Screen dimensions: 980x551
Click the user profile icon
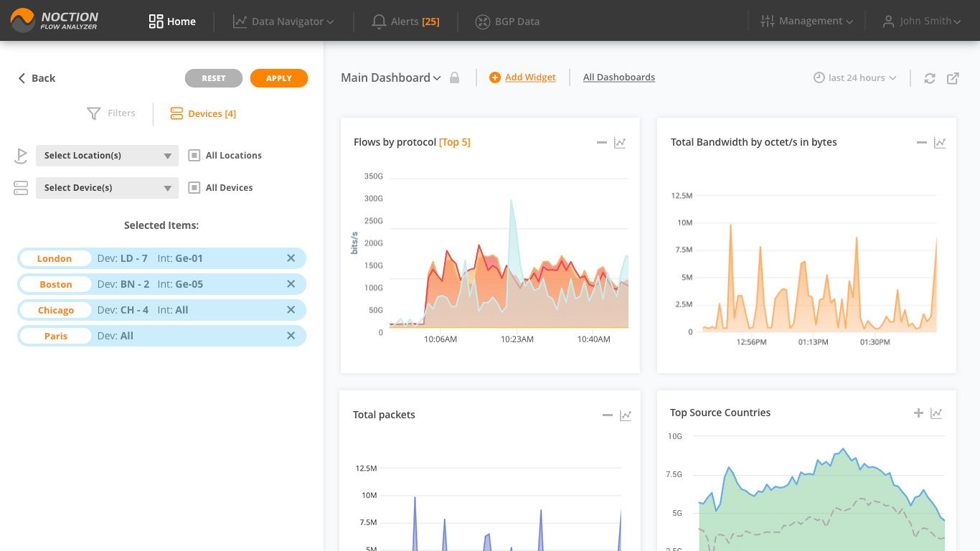point(889,22)
